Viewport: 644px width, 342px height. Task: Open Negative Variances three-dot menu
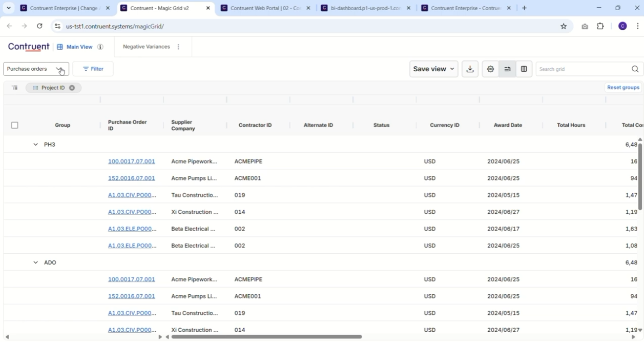(x=178, y=47)
